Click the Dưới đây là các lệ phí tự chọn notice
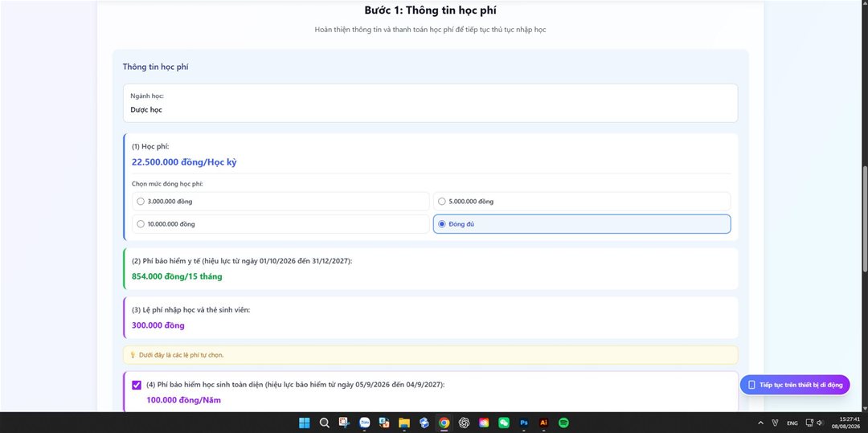868x433 pixels. [x=430, y=355]
